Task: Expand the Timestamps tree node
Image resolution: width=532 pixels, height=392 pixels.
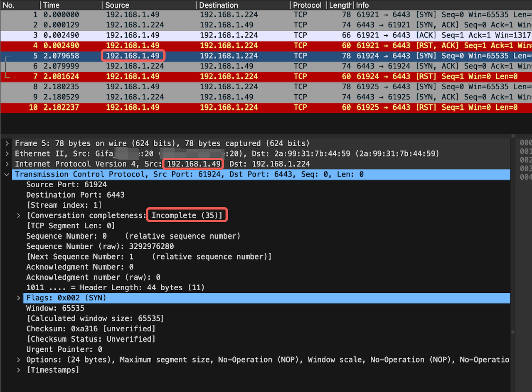Action: (18, 370)
